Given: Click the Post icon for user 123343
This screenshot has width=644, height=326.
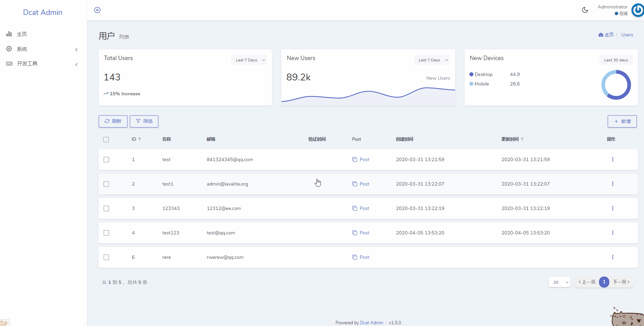Looking at the screenshot, I should coord(355,208).
